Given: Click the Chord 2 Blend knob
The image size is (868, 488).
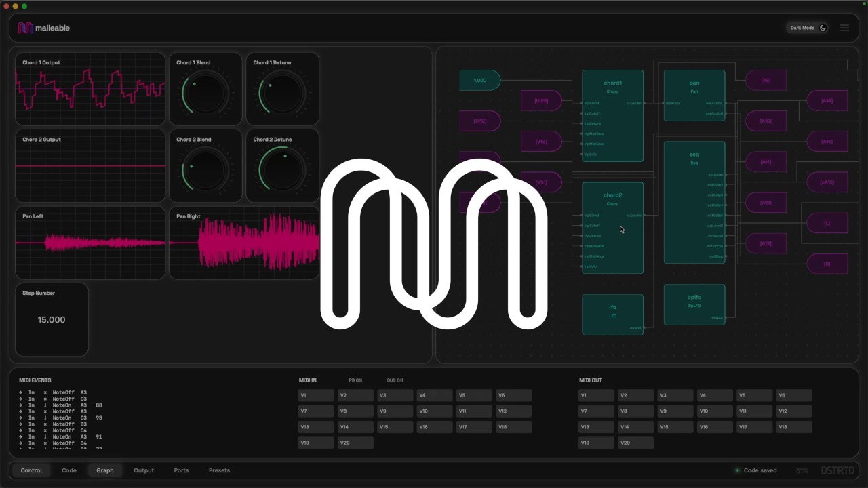Looking at the screenshot, I should [205, 170].
